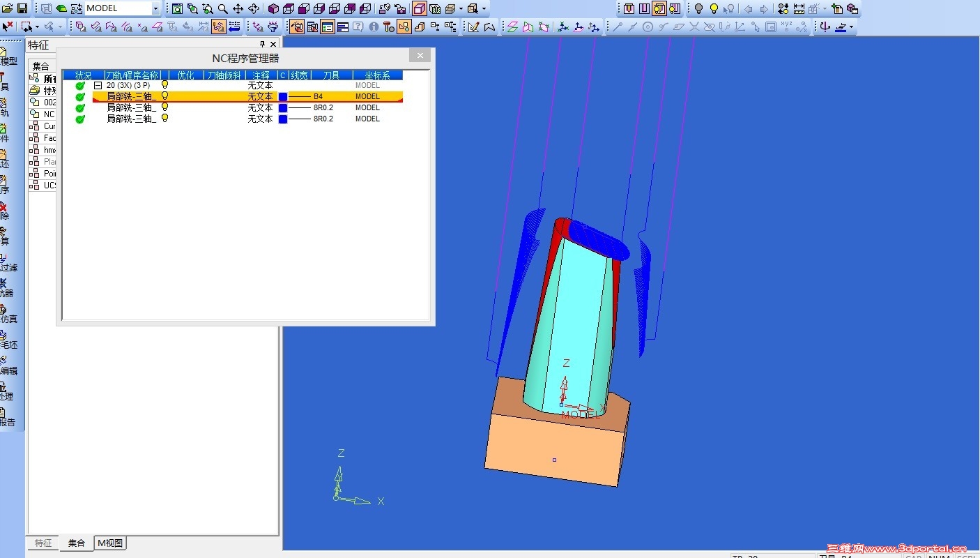Select the 002 set row
The width and height of the screenshot is (980, 558).
(x=43, y=102)
